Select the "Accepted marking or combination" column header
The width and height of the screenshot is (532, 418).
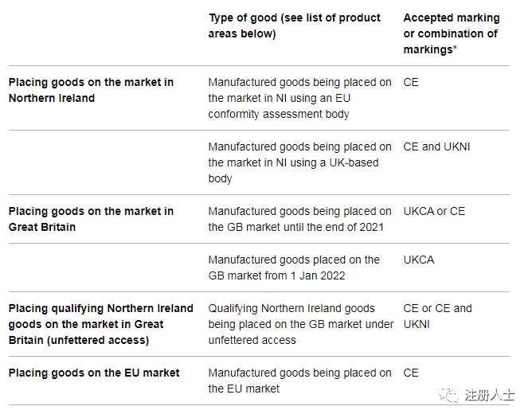click(x=452, y=33)
